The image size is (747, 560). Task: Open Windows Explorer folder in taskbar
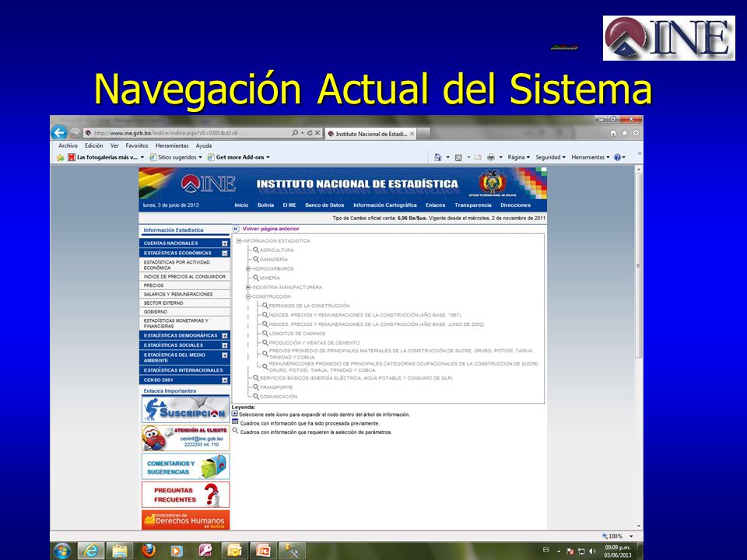pos(119,551)
